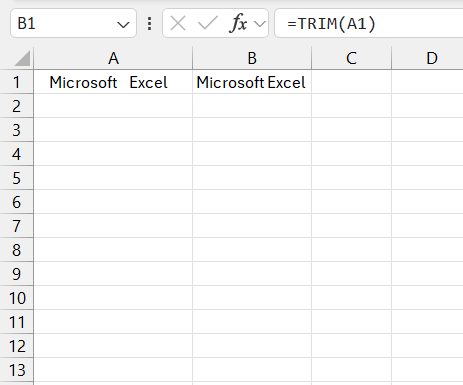Select row 3 header
Screen dimensions: 463x385
pyautogui.click(x=16, y=130)
